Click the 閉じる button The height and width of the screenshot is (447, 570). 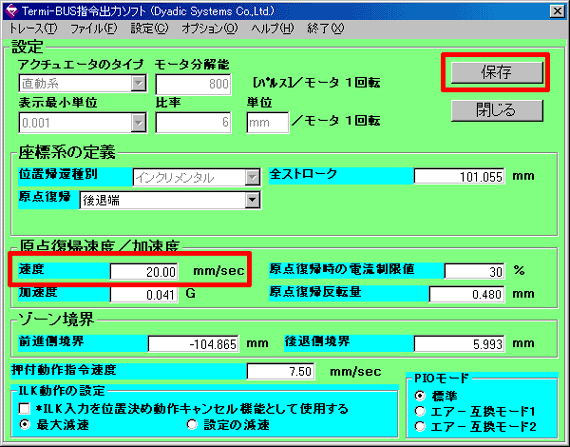click(497, 110)
